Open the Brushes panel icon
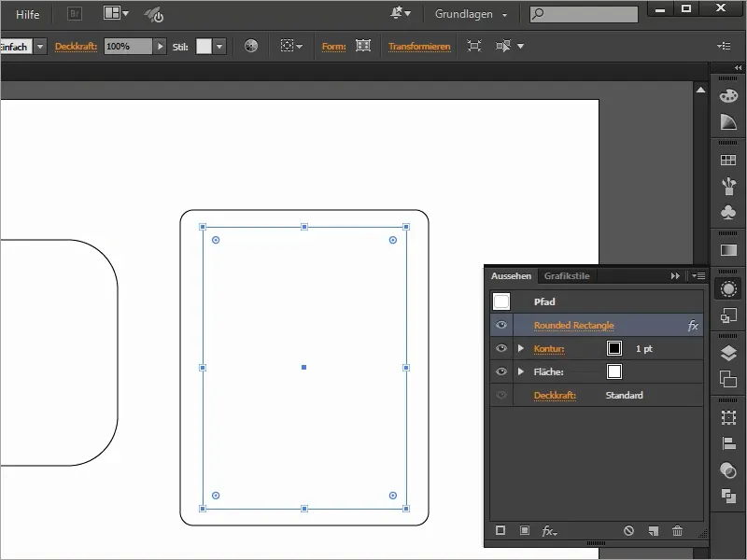Viewport: 747px width, 560px height. pos(728,186)
